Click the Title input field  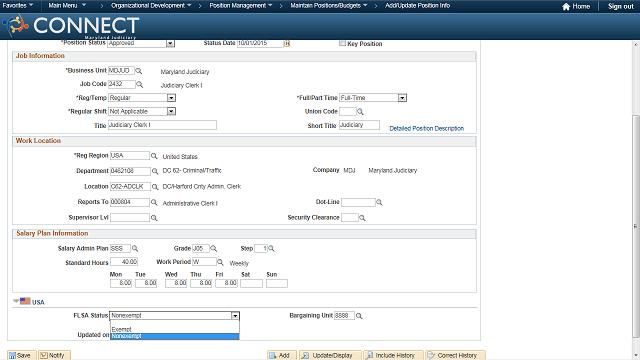pyautogui.click(x=162, y=125)
